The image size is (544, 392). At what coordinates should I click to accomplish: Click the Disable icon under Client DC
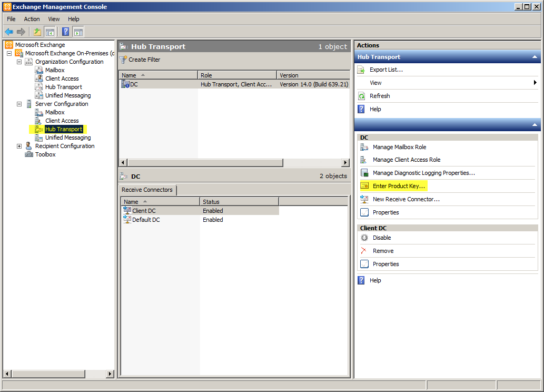click(364, 238)
